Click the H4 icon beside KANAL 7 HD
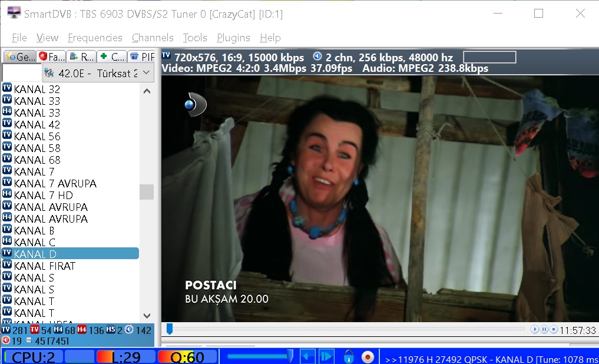The width and height of the screenshot is (599, 364). click(7, 194)
